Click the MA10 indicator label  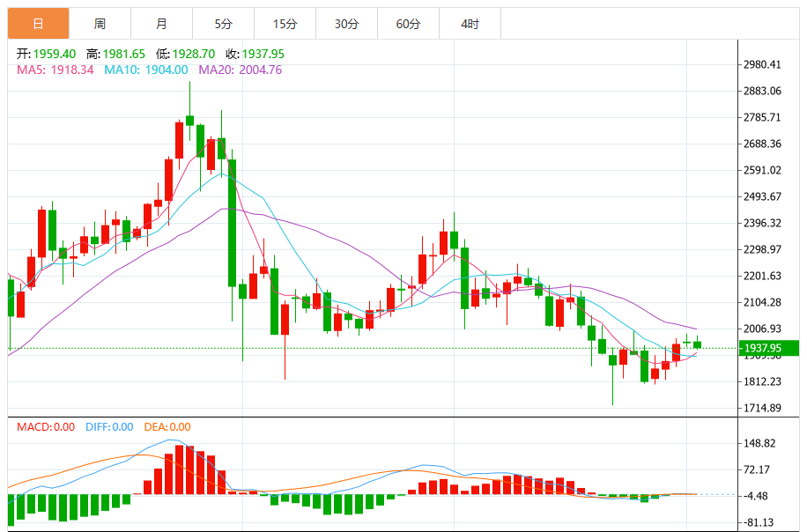[x=146, y=70]
